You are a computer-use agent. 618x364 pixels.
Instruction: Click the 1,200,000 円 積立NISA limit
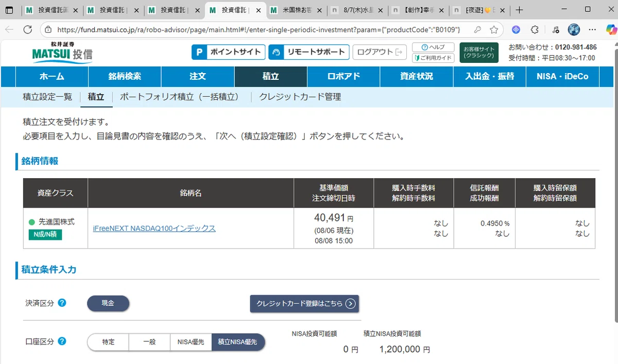point(404,349)
